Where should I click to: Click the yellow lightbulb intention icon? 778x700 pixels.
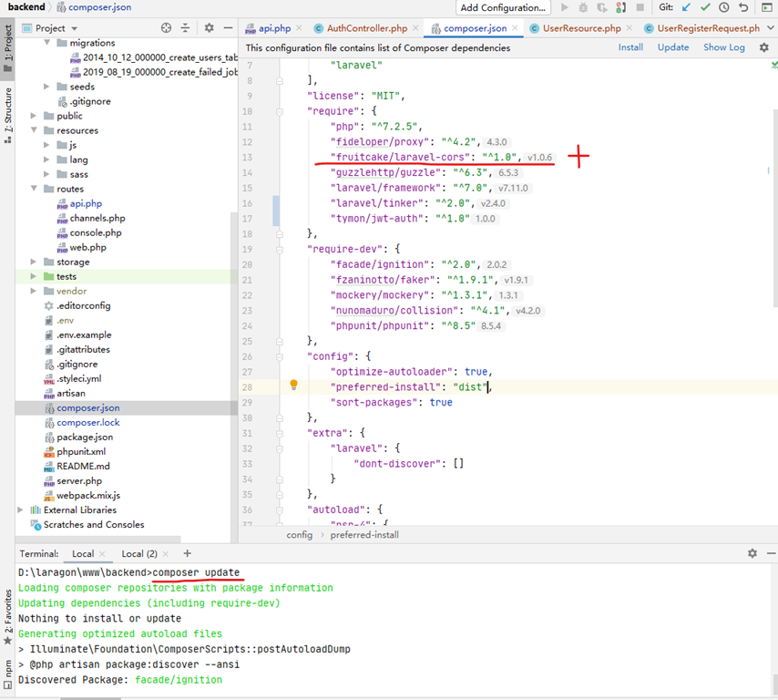293,386
